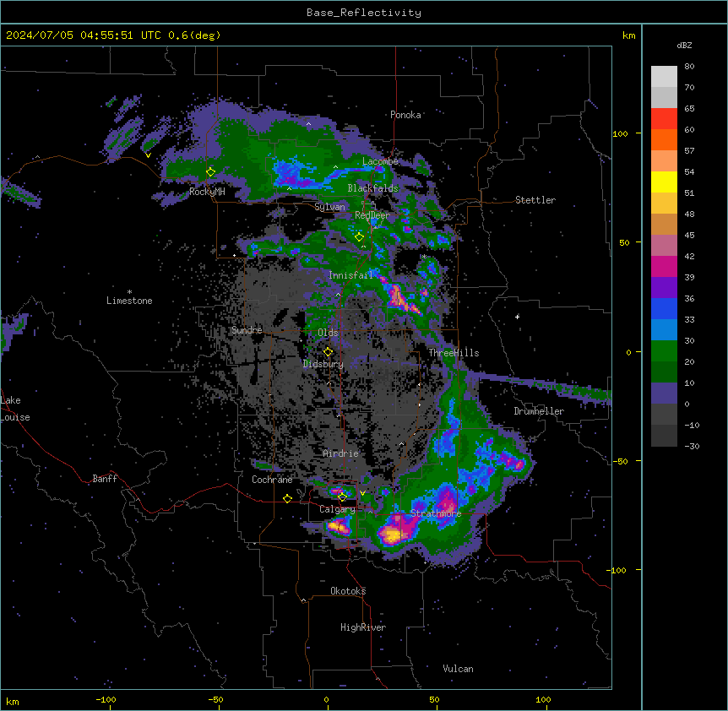Click the dBZ legend heading
The width and height of the screenshot is (728, 711).
pyautogui.click(x=684, y=45)
